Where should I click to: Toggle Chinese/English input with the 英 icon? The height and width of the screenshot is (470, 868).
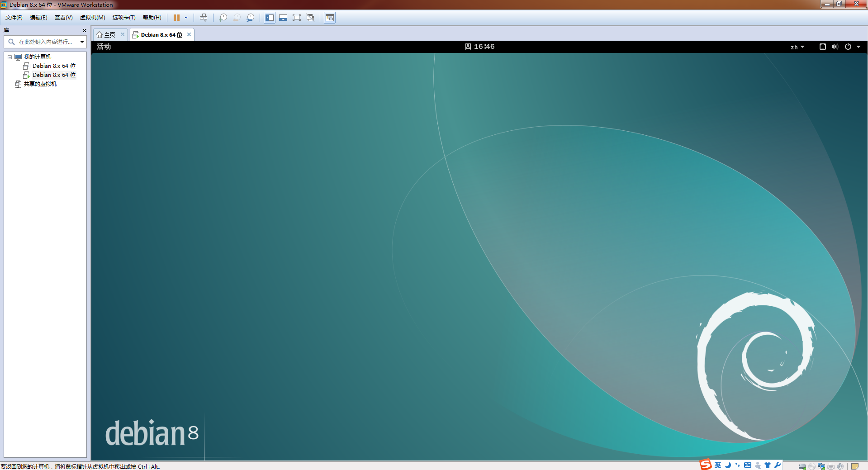tap(718, 465)
